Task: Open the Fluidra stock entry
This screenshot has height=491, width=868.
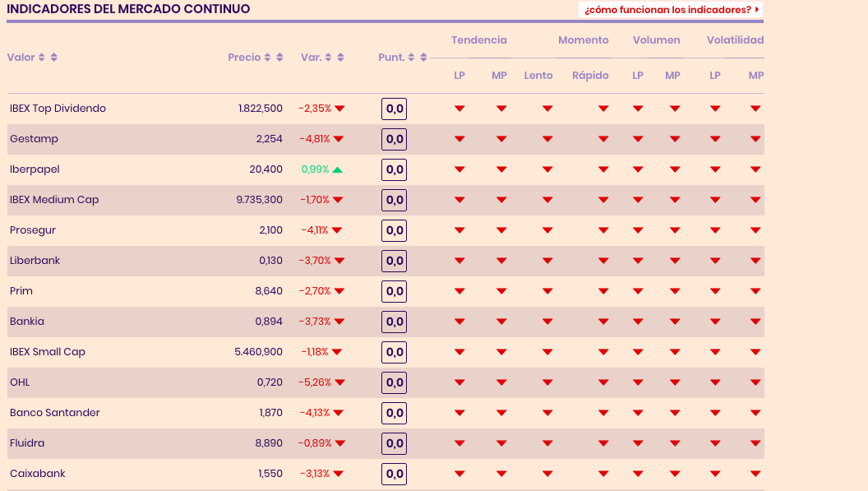Action: 26,443
